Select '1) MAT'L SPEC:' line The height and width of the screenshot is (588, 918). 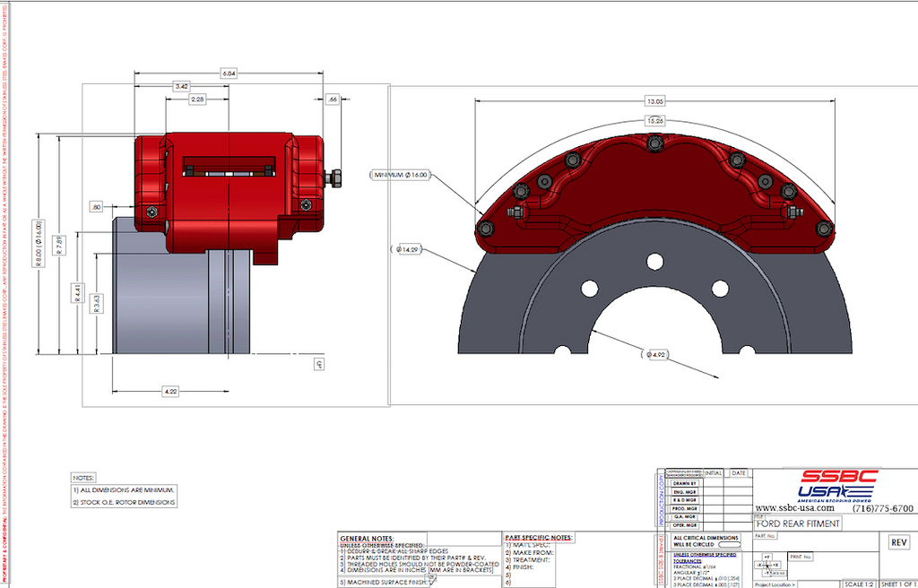pos(528,545)
